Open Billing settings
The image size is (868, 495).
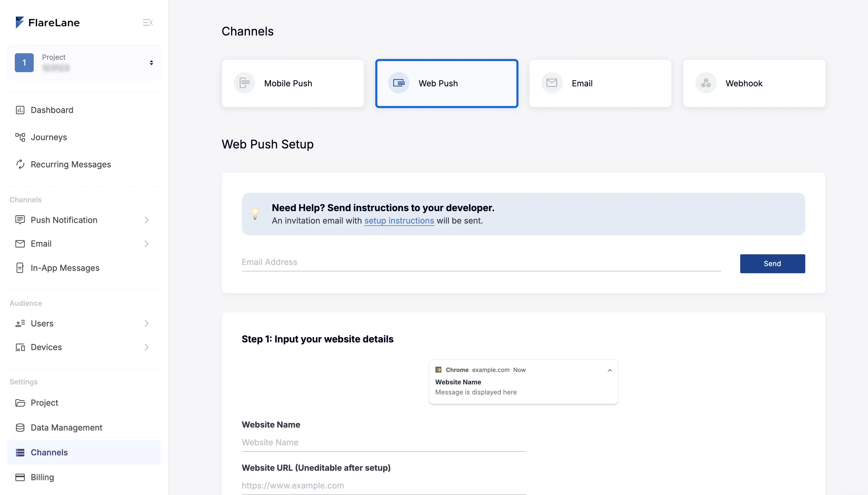tap(84, 477)
